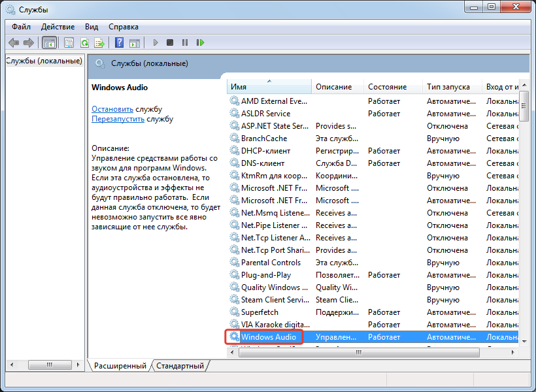This screenshot has width=536, height=392.
Task: Select Службы (локальные) in the left tree
Action: 44,61
